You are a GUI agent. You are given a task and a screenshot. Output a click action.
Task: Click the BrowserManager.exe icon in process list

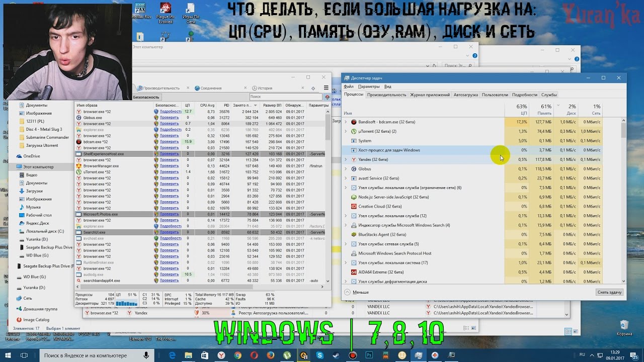point(78,166)
